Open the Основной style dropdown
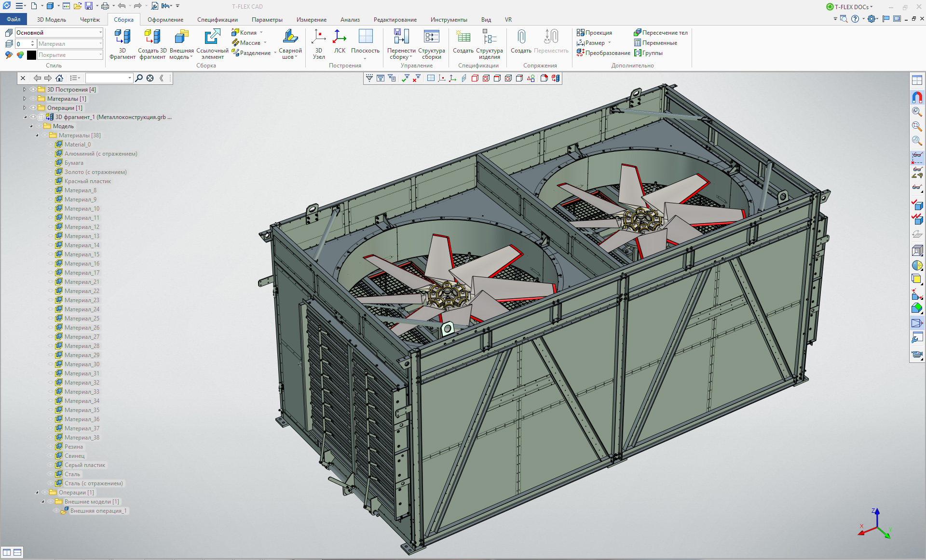The image size is (926, 560). pos(100,33)
